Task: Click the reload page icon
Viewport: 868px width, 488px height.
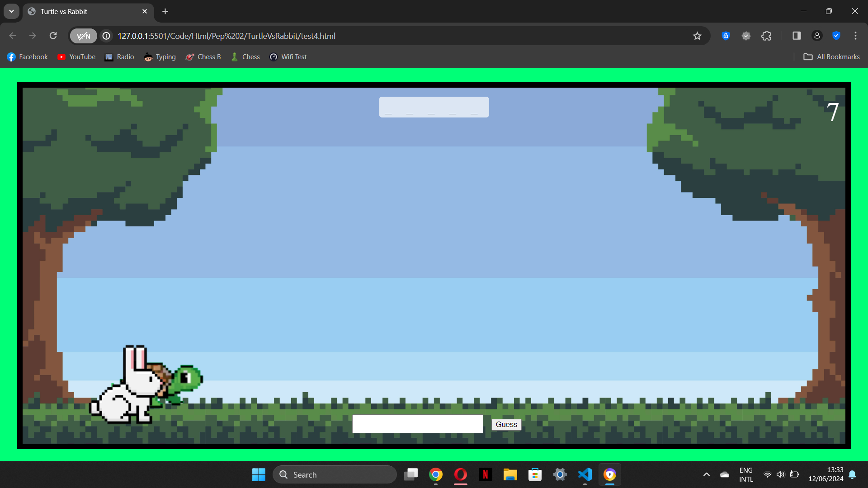Action: click(53, 36)
